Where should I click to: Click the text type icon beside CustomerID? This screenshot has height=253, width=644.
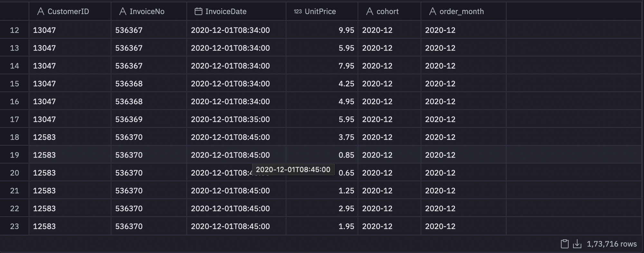[x=41, y=12]
